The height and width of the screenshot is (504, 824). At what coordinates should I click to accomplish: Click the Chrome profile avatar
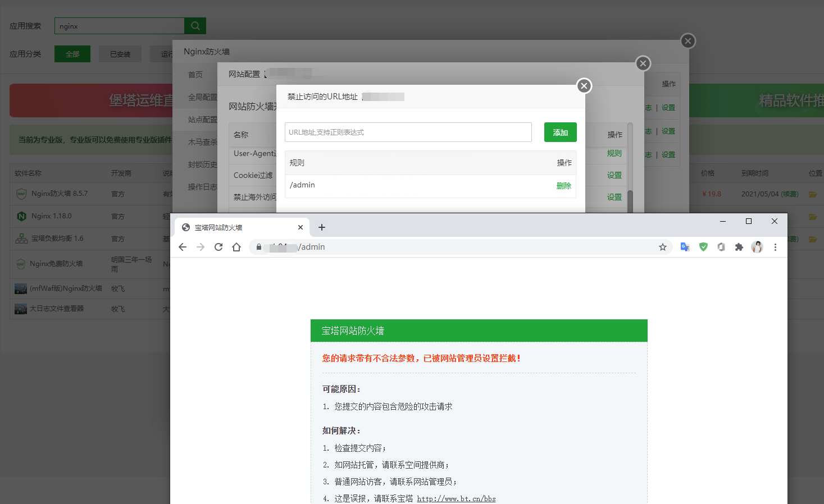click(x=757, y=247)
